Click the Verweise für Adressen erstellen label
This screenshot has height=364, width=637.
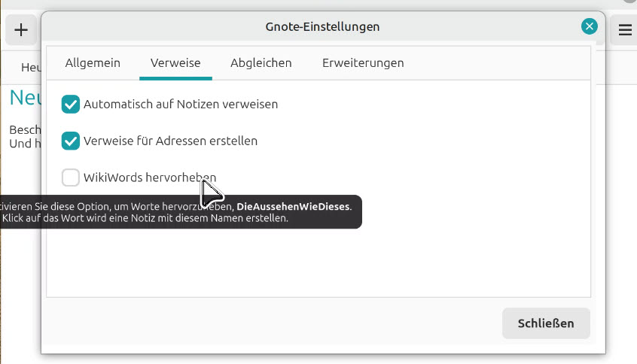[x=171, y=141]
